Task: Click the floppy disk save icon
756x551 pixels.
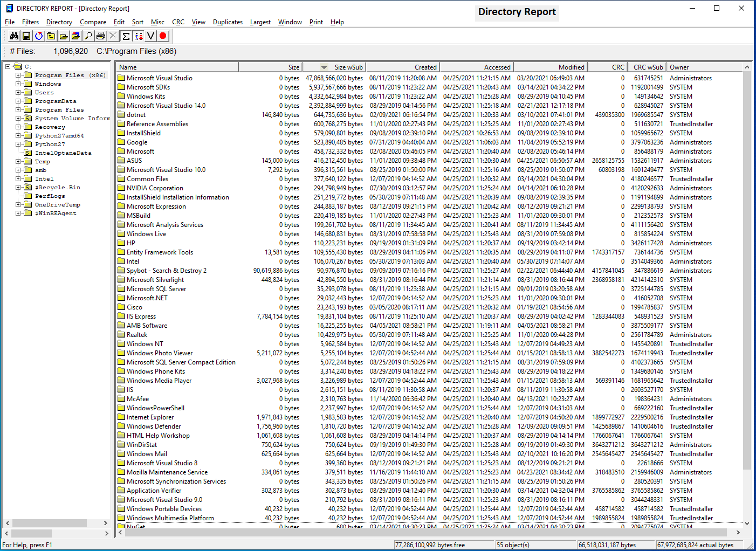Action: click(26, 36)
